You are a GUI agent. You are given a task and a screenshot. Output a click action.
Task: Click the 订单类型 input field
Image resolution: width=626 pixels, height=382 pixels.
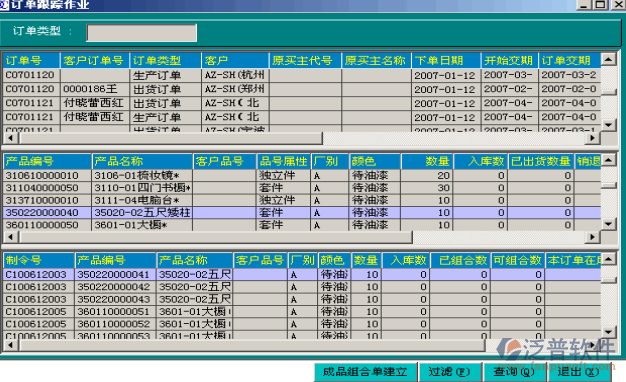[x=141, y=33]
